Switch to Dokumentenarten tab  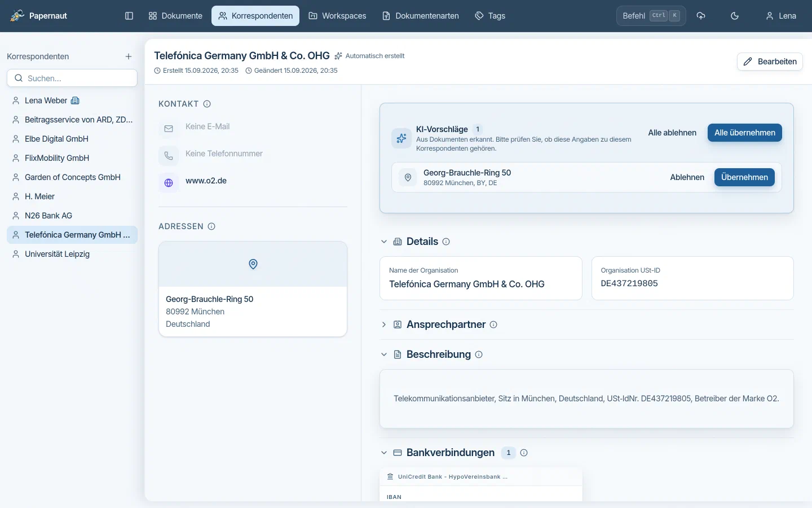(x=421, y=16)
